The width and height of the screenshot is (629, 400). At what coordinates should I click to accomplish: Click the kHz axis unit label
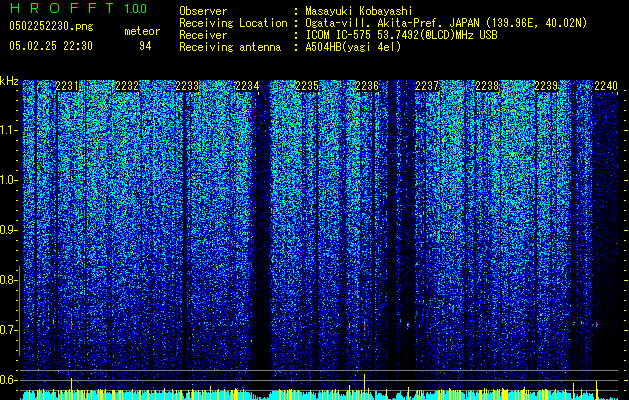point(9,81)
